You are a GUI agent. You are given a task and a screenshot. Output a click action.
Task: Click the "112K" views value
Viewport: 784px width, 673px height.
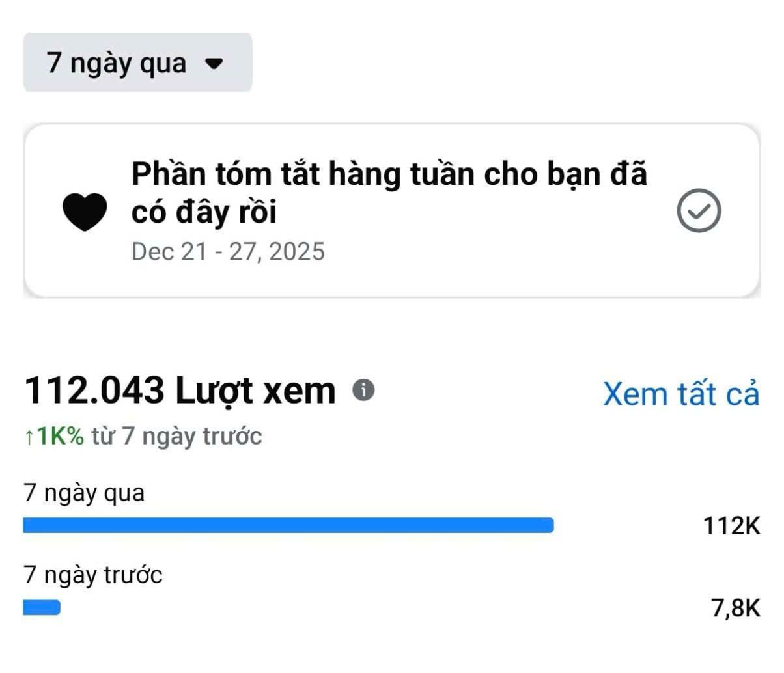click(x=731, y=525)
